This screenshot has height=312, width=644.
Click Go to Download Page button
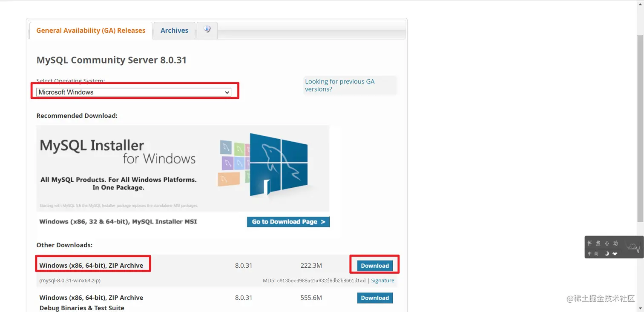tap(288, 222)
